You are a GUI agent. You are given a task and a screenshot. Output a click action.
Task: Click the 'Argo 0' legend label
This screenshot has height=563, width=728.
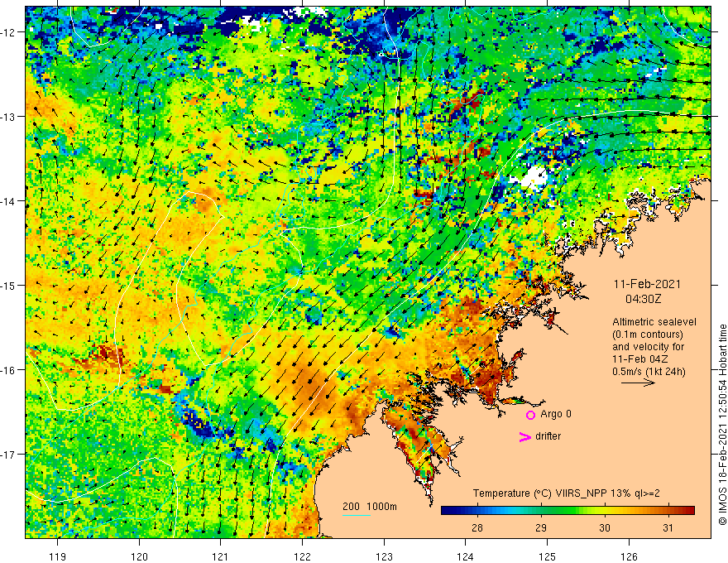556,414
